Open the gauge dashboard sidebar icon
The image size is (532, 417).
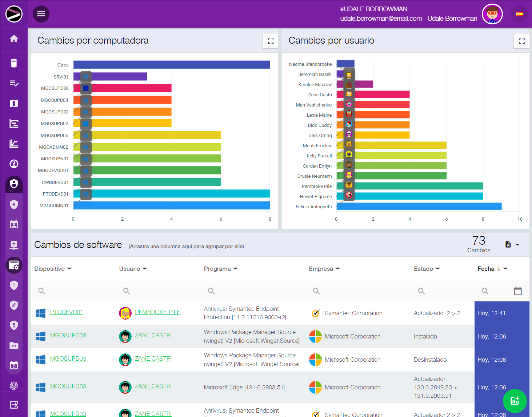[x=14, y=164]
